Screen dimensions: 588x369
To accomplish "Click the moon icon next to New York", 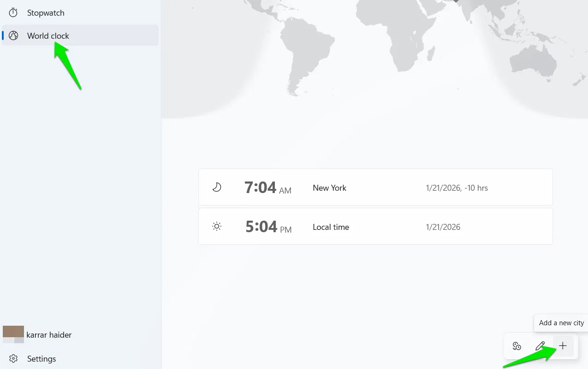I will pyautogui.click(x=216, y=187).
